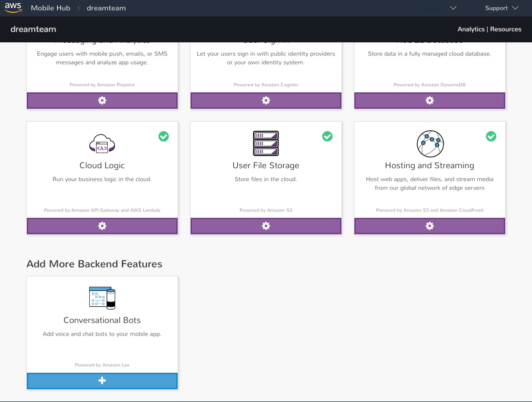The width and height of the screenshot is (532, 402).
Task: Click 'Store data in a fully managed cloud database.'
Action: click(430, 54)
